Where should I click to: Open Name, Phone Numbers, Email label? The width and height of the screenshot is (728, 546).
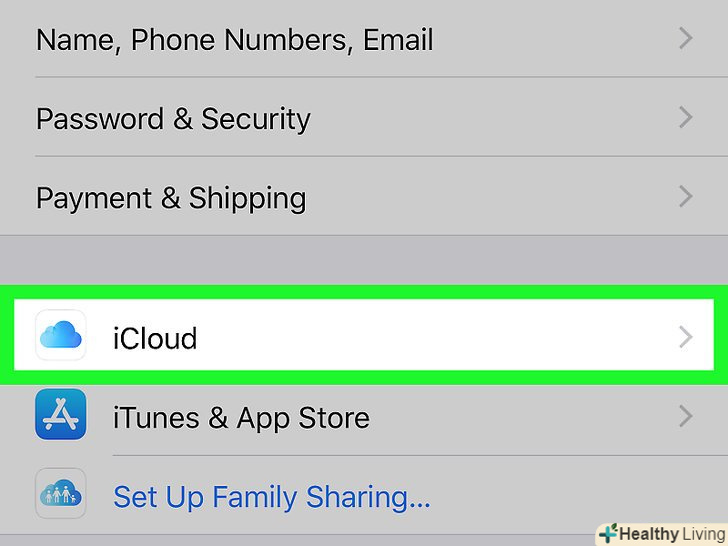coord(234,40)
